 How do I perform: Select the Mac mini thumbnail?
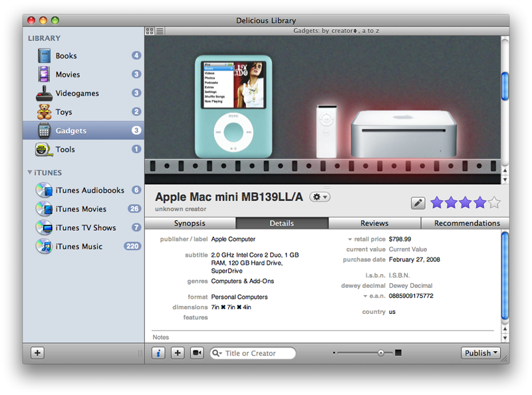coord(404,134)
